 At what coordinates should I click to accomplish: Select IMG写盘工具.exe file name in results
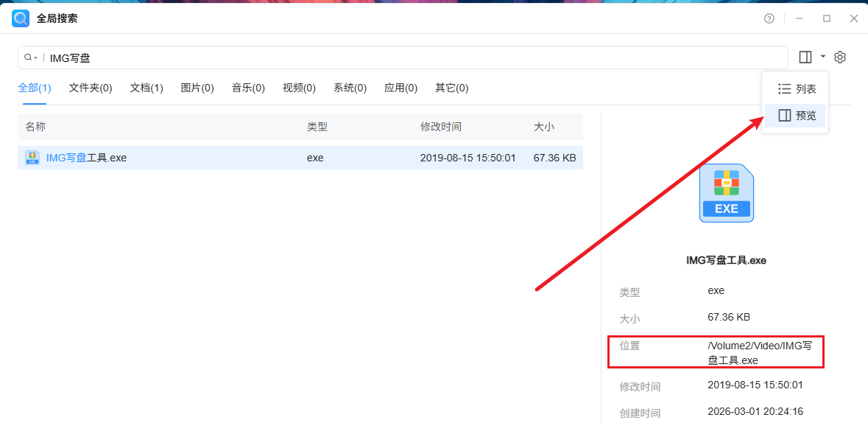click(86, 158)
